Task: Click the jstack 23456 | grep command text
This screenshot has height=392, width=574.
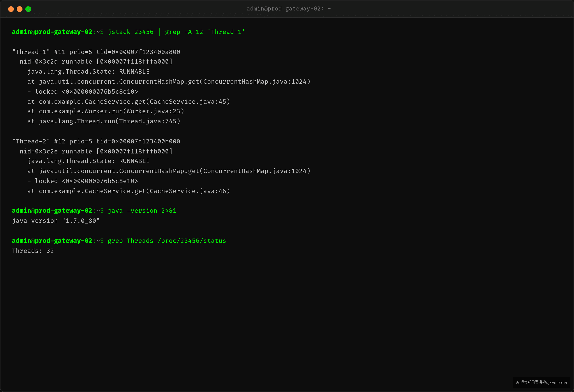Action: pos(176,32)
